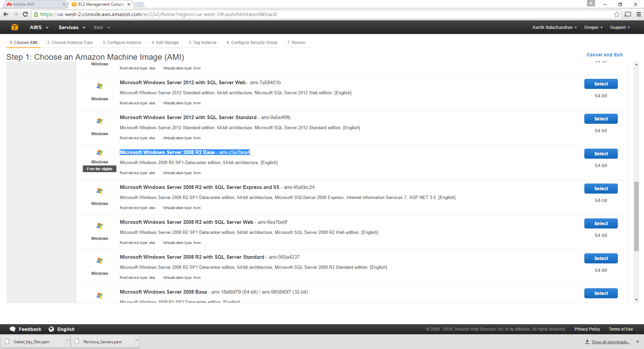
Task: Click the AWS cube logo icon
Action: click(14, 27)
